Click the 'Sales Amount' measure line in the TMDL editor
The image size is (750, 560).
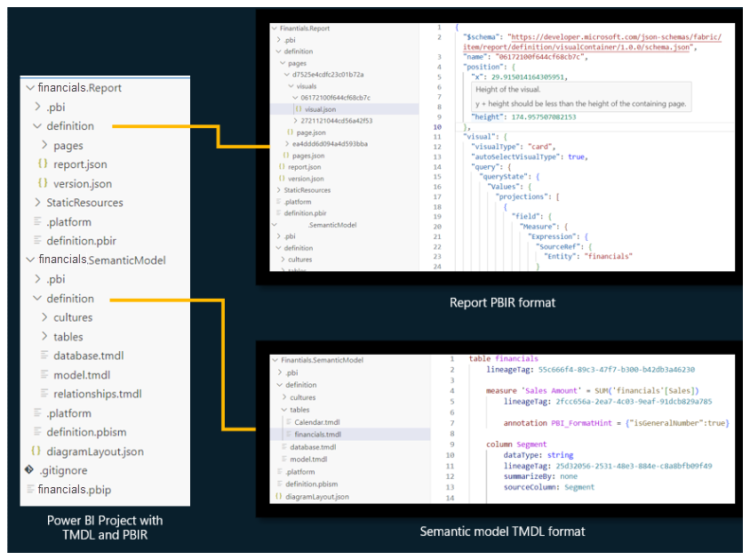(x=592, y=390)
